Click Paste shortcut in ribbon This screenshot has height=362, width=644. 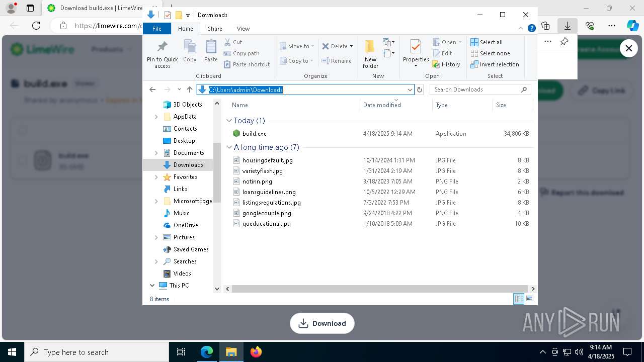[x=247, y=64]
